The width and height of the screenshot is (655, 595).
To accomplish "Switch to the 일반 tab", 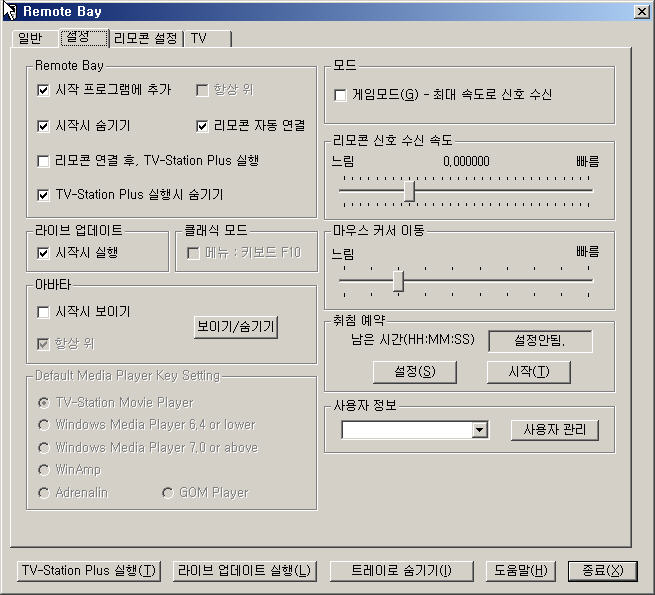I will click(x=30, y=39).
